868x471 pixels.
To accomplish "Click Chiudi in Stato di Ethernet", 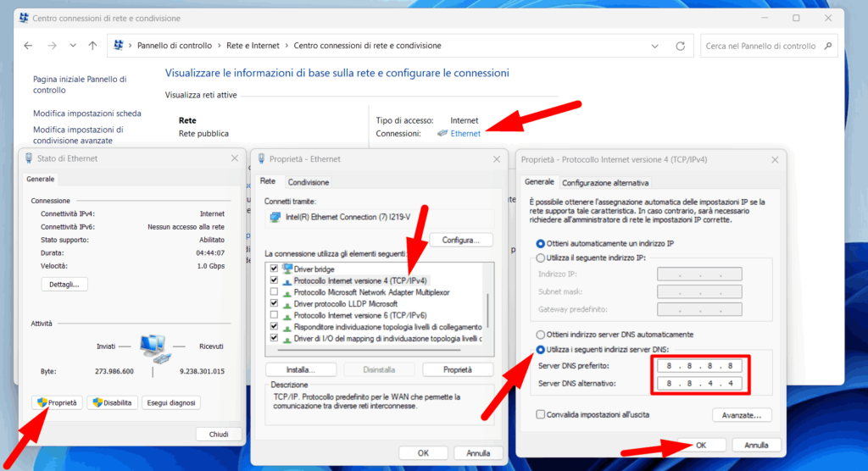I will (x=219, y=434).
